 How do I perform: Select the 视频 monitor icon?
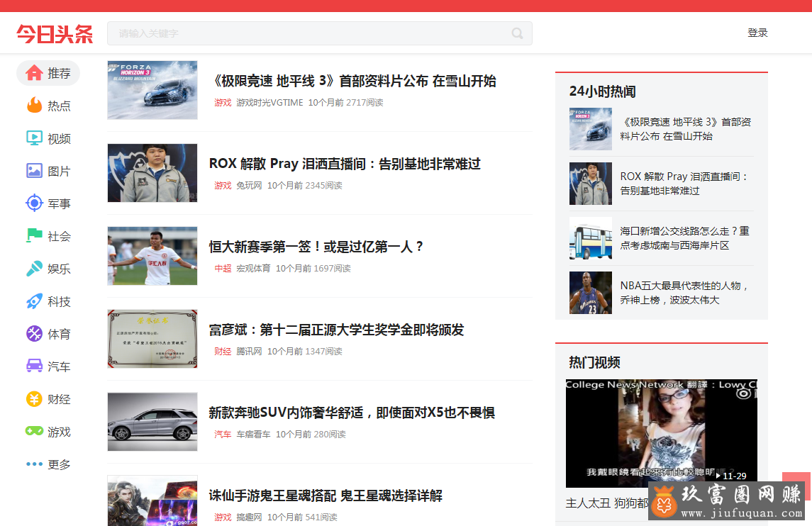click(34, 138)
